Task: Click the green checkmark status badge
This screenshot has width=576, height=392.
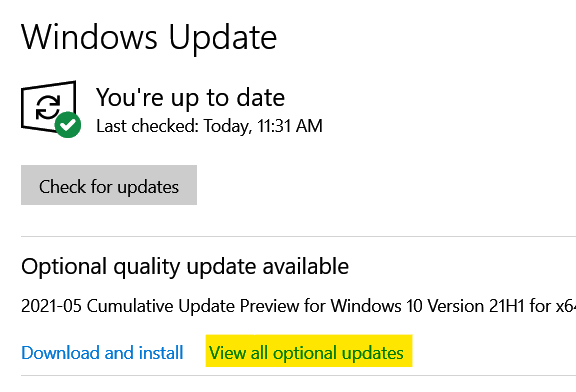Action: [x=68, y=125]
